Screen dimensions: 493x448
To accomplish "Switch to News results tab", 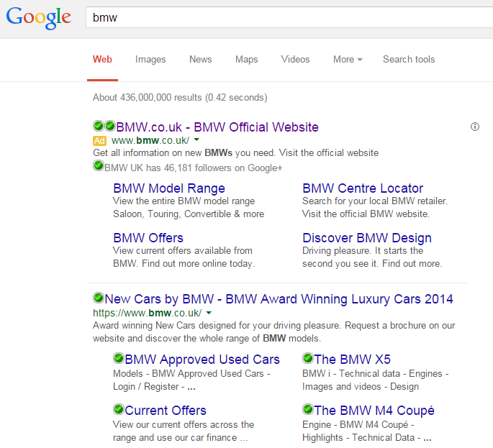I will 201,60.
